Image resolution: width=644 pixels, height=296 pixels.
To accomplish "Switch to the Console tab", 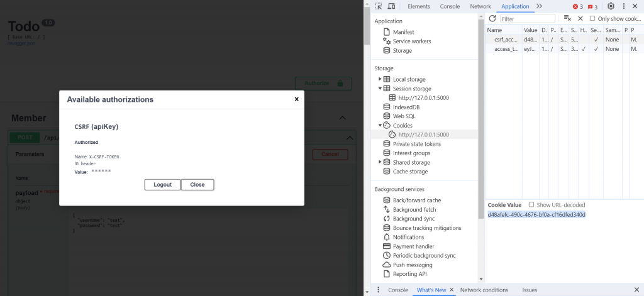I will [450, 6].
